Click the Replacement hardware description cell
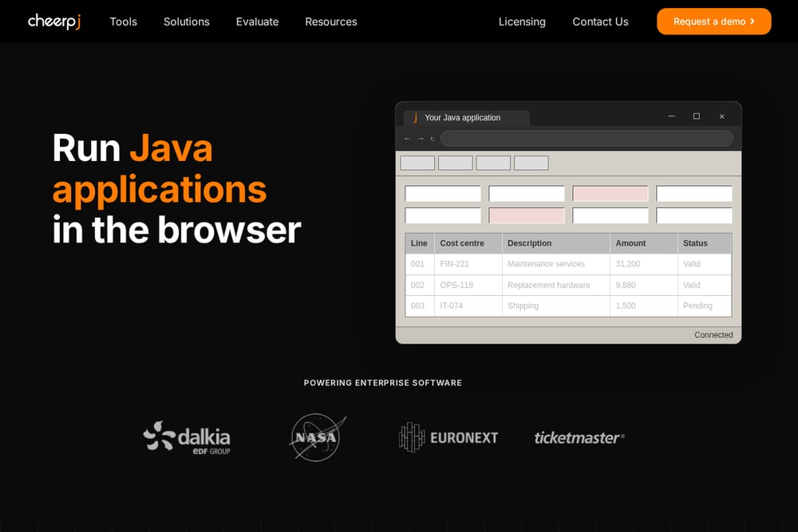This screenshot has width=798, height=532. point(555,286)
